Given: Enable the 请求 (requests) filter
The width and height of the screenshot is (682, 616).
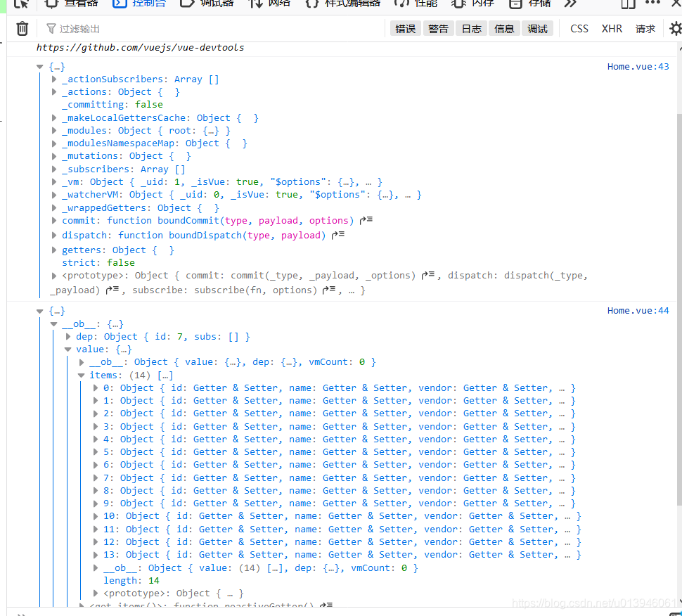Looking at the screenshot, I should click(645, 29).
